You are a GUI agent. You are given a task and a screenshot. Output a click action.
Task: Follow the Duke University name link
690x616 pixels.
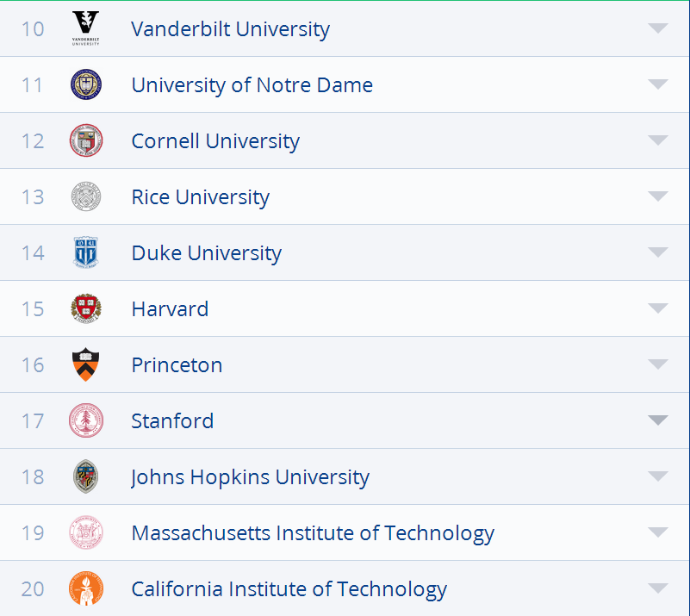206,252
